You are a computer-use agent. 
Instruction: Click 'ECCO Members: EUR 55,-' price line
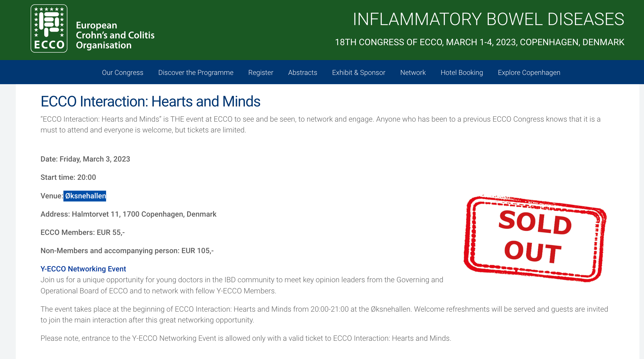pos(83,232)
